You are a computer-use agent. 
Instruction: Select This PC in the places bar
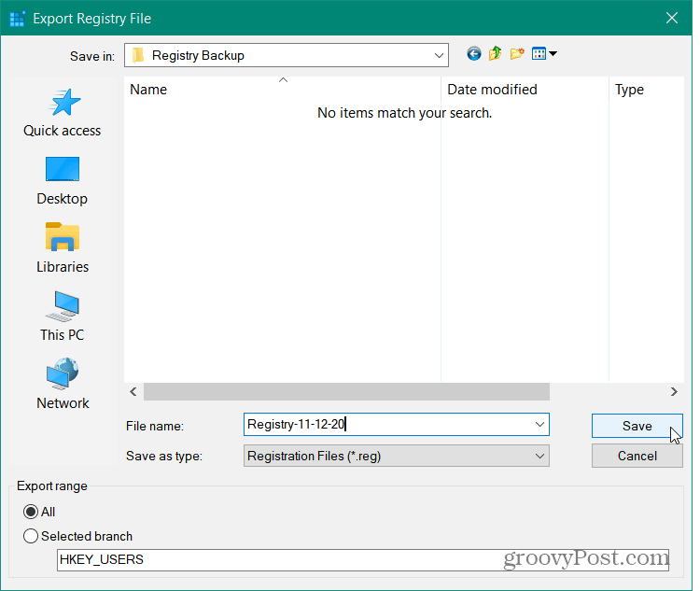point(63,317)
